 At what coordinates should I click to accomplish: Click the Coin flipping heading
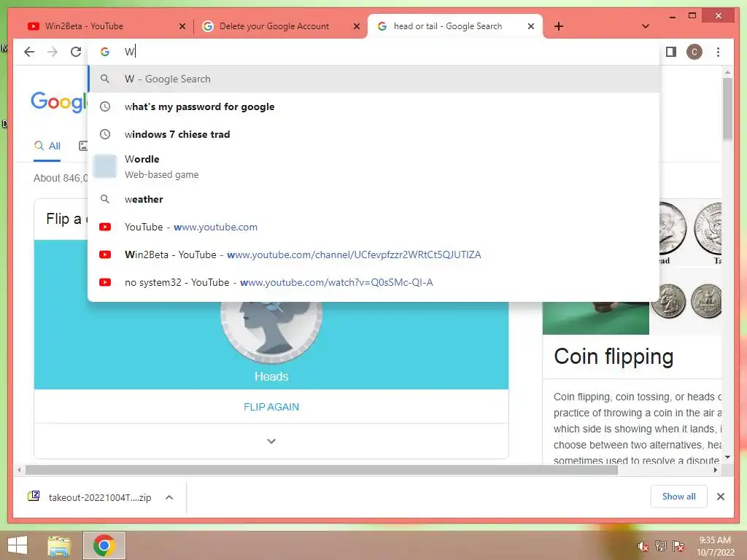[614, 357]
